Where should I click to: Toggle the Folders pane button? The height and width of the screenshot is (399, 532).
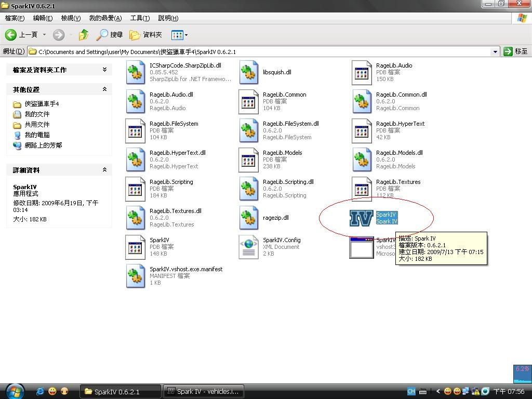pos(146,35)
